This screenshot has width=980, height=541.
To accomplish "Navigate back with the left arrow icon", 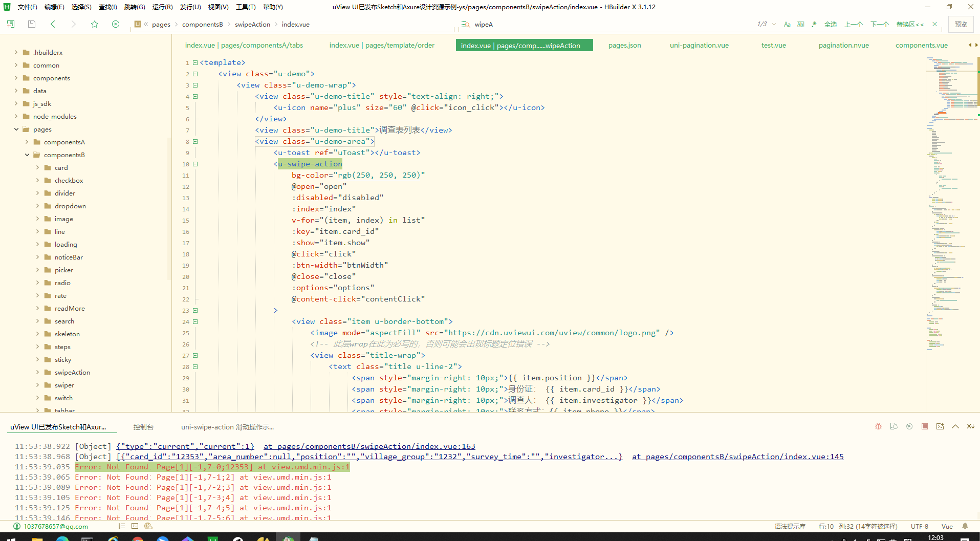I will coord(53,24).
